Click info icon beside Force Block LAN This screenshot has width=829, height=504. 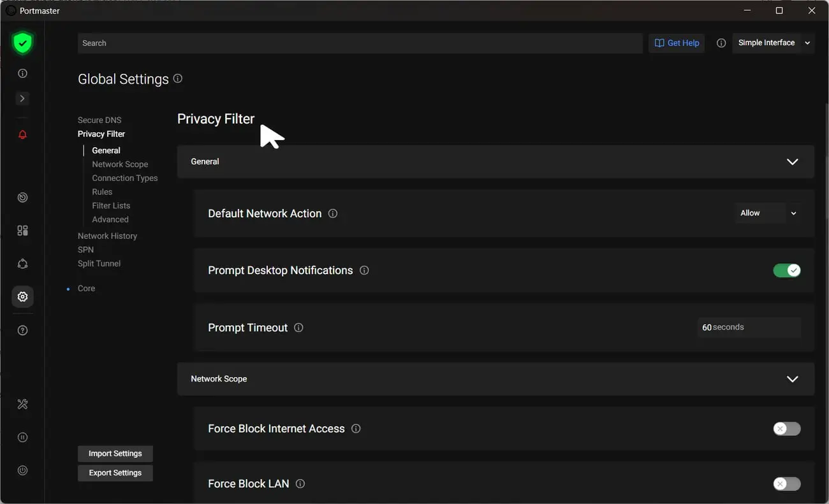pyautogui.click(x=300, y=484)
